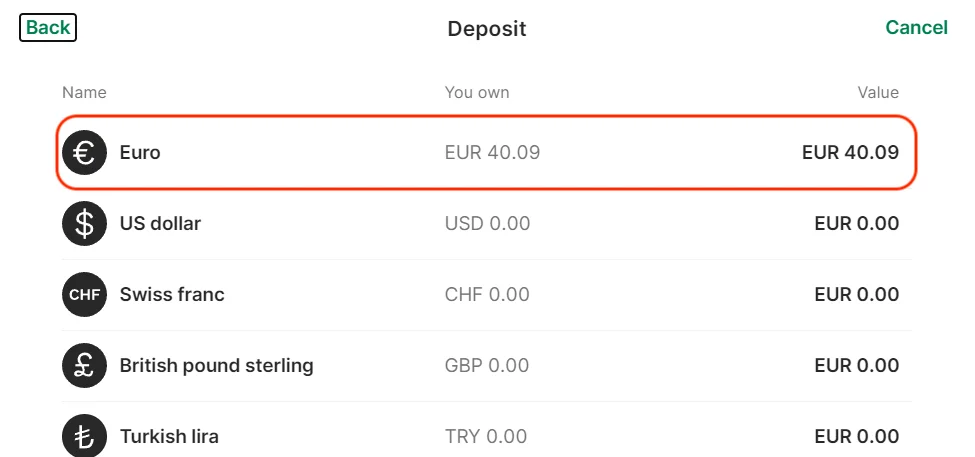Pick British pound sterling from the list
The image size is (975, 457).
[216, 366]
